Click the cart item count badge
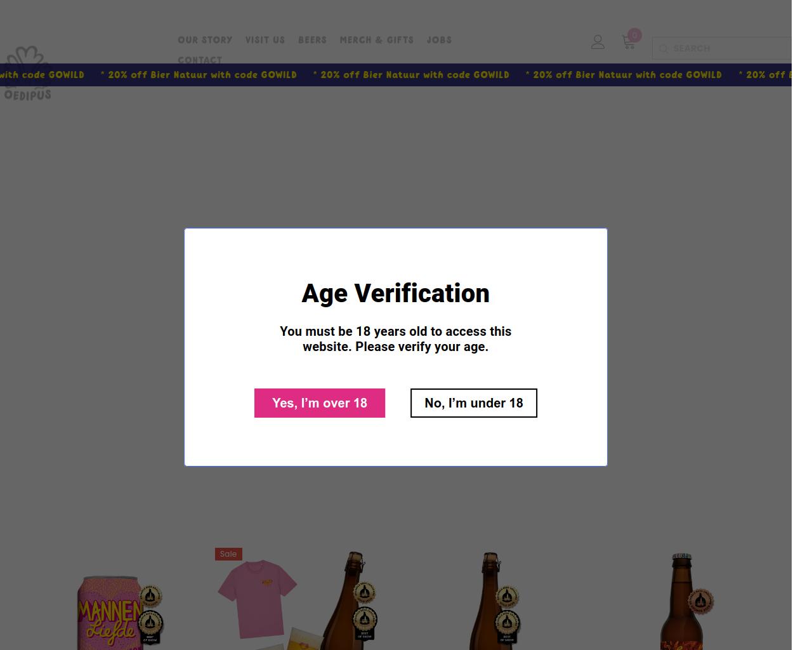This screenshot has width=812, height=650. 634,36
